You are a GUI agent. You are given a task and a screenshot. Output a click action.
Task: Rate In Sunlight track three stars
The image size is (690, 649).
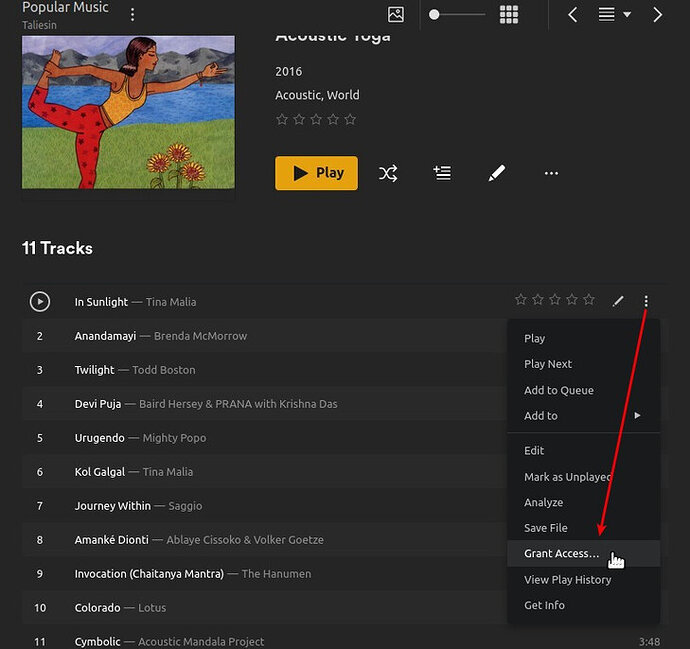pyautogui.click(x=555, y=300)
